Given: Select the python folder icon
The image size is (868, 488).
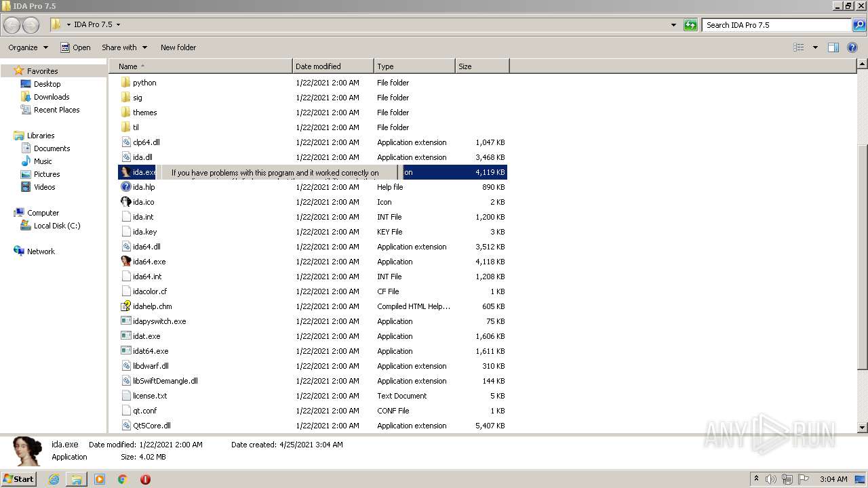Looking at the screenshot, I should pyautogui.click(x=125, y=83).
